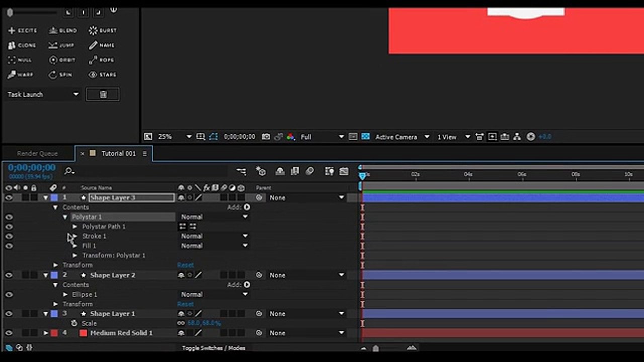
Task: Toggle the shy layers hide switch
Action: tap(280, 172)
